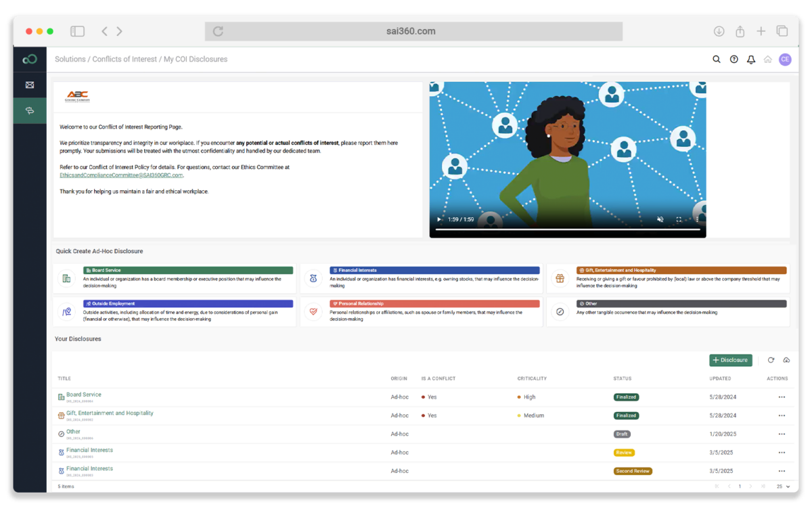This screenshot has height=521, width=812.
Task: Mute the video audio
Action: tap(660, 219)
